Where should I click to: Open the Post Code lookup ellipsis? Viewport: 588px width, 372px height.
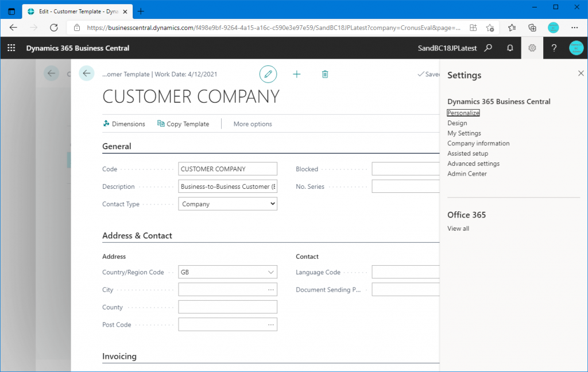[x=271, y=325]
